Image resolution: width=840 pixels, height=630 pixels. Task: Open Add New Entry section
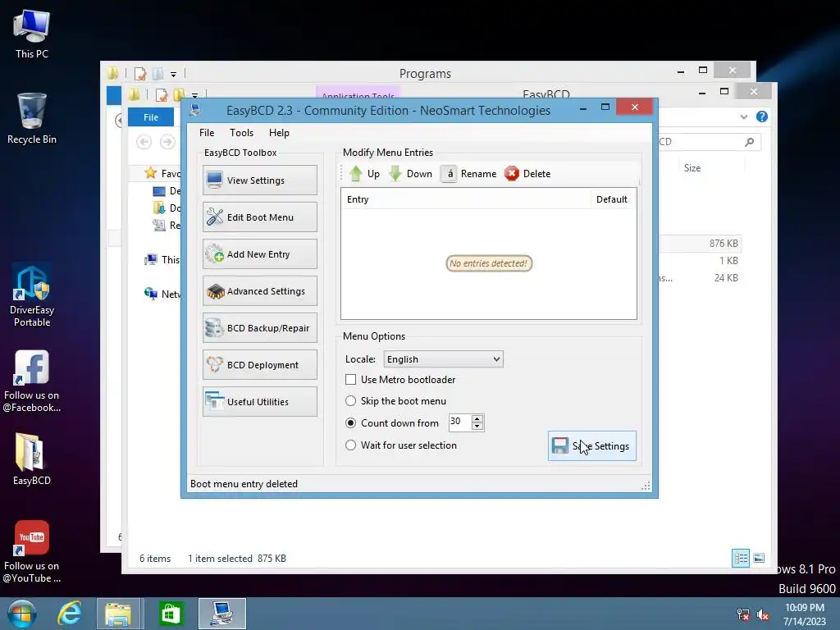260,254
